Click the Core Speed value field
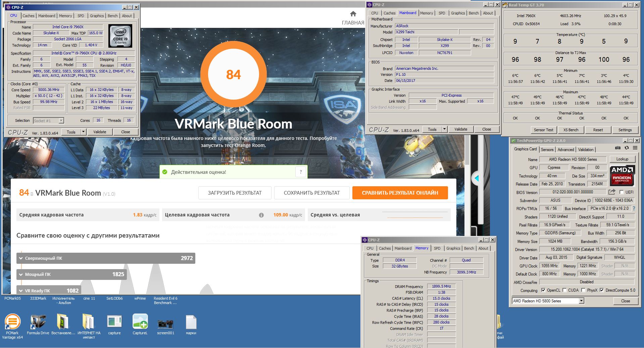644x348 pixels. click(x=49, y=90)
